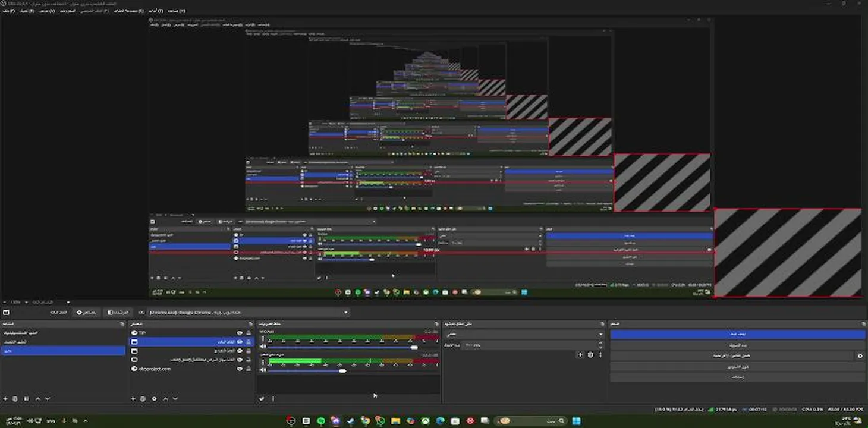Remove selected scene with trash icon in Scenes dock
This screenshot has height=428, width=868.
point(16,399)
